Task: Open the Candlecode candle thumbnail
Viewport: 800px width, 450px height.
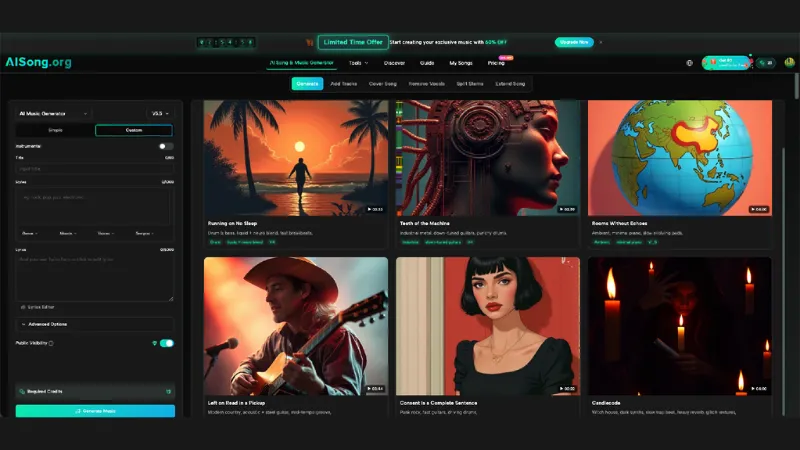Action: (x=680, y=326)
